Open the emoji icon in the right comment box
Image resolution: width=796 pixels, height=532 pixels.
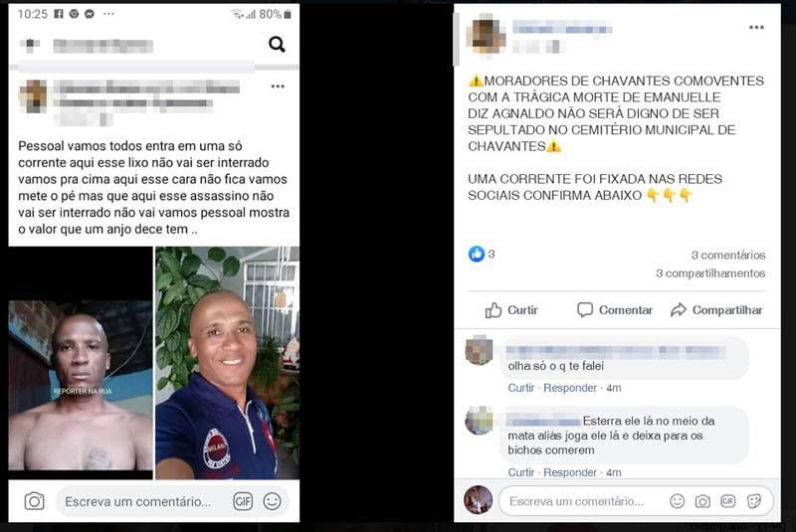click(678, 501)
